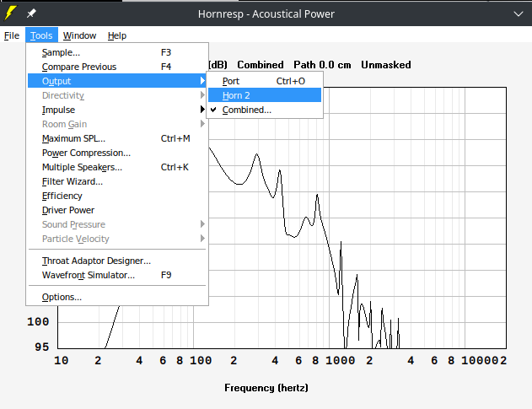Toggle the checked Combined... output option

pyautogui.click(x=265, y=110)
